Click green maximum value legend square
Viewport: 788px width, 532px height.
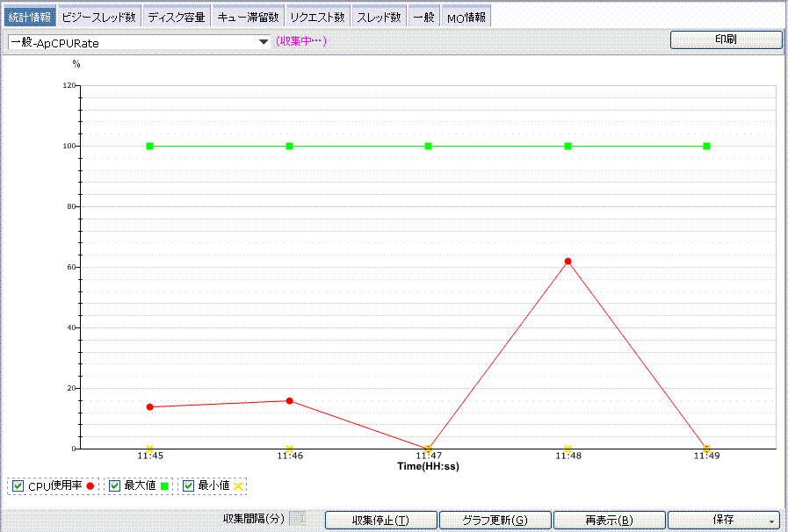tap(164, 486)
